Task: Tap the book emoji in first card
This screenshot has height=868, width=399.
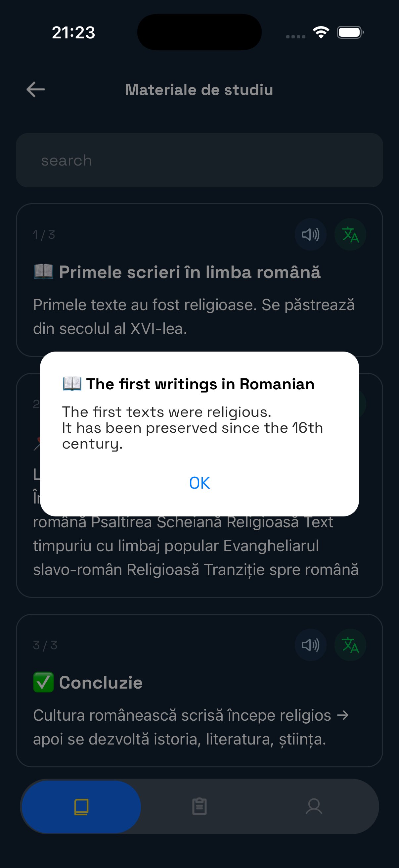Action: [43, 271]
